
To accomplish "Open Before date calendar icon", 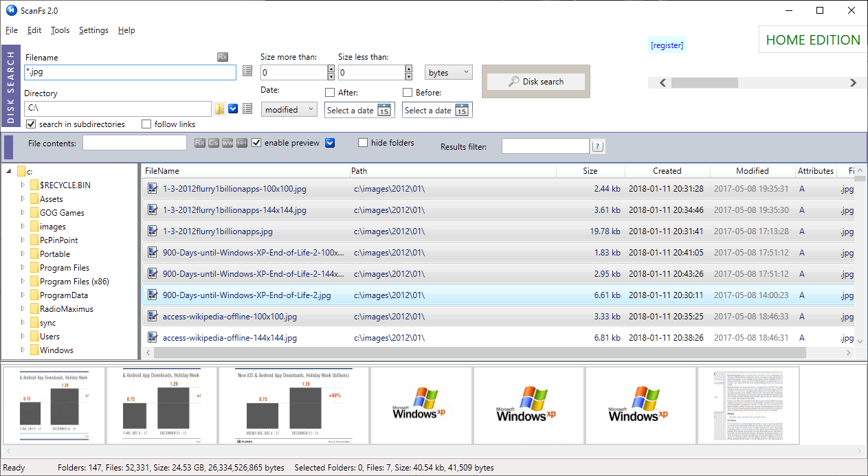I will click(462, 111).
